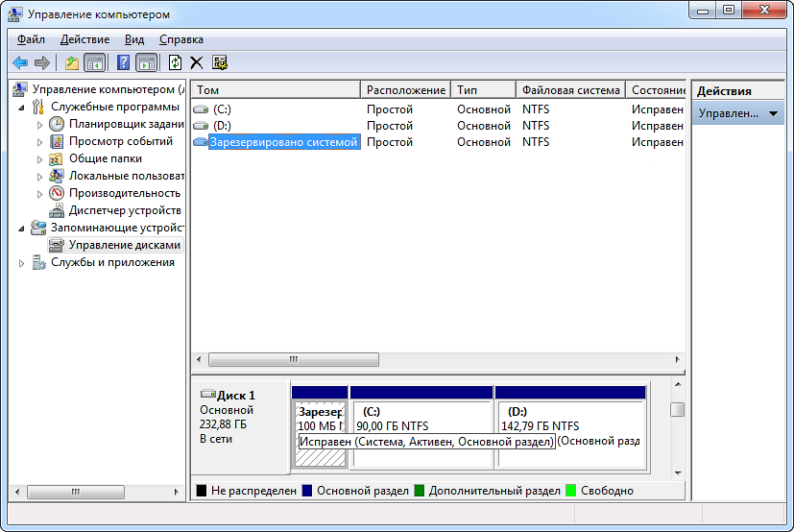Click the Local Users icon in tree
This screenshot has width=794, height=532.
click(57, 176)
